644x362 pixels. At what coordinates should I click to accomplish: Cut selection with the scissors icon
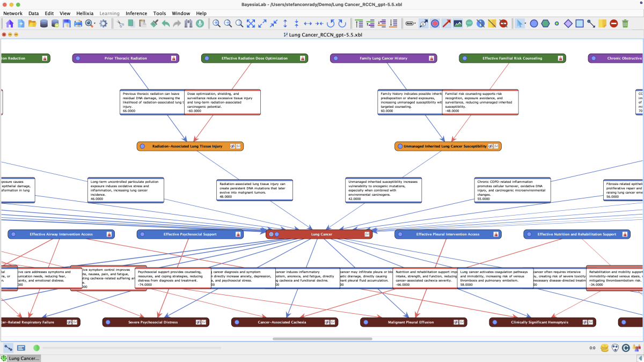121,24
